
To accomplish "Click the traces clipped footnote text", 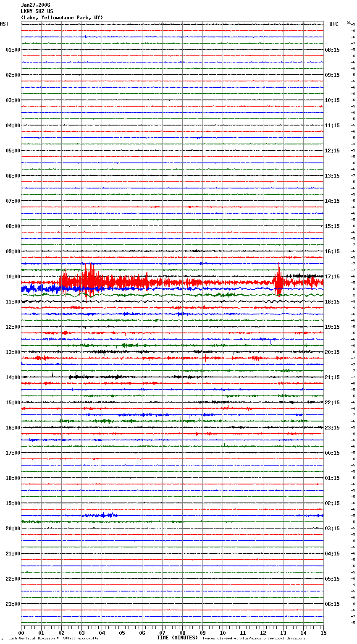I will tap(254, 638).
